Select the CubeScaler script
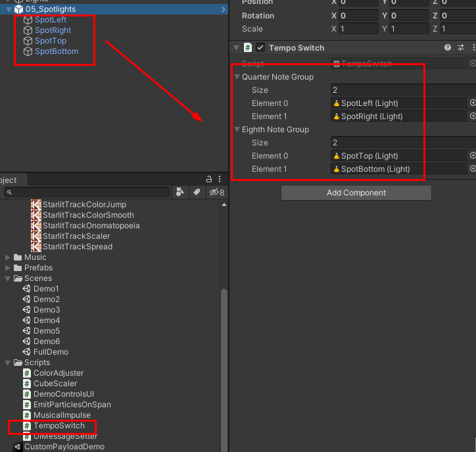The height and width of the screenshot is (452, 476). 55,384
